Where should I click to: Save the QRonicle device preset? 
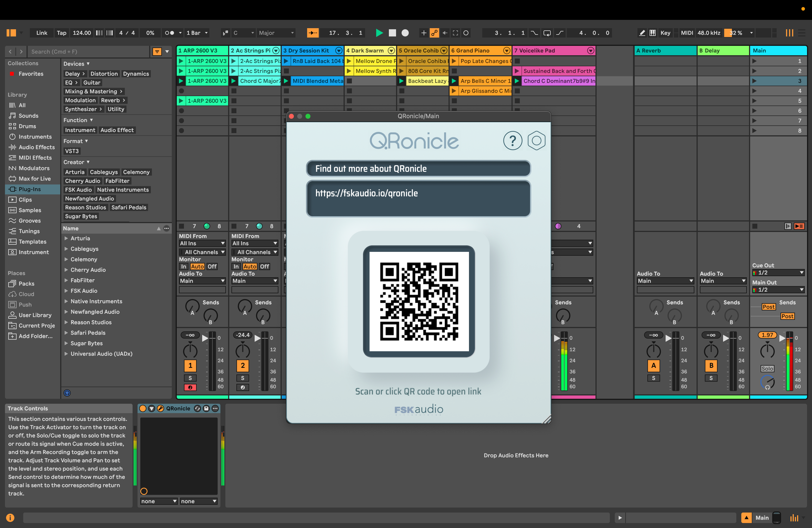206,408
